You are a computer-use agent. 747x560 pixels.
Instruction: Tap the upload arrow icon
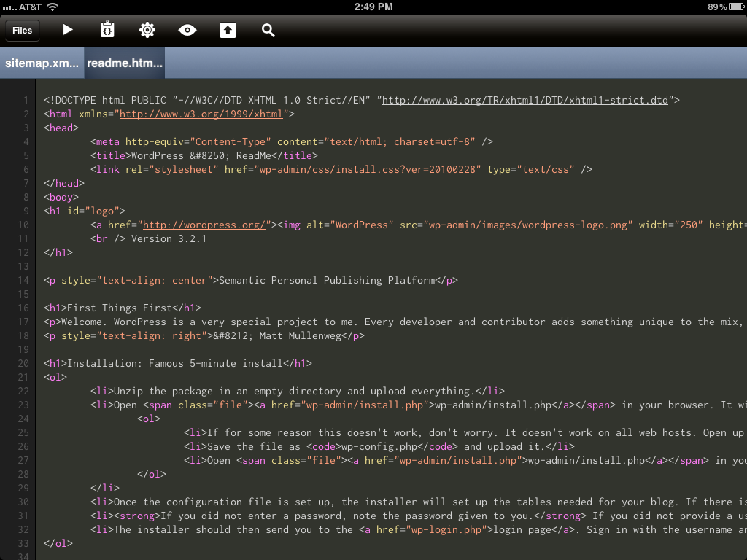click(228, 30)
